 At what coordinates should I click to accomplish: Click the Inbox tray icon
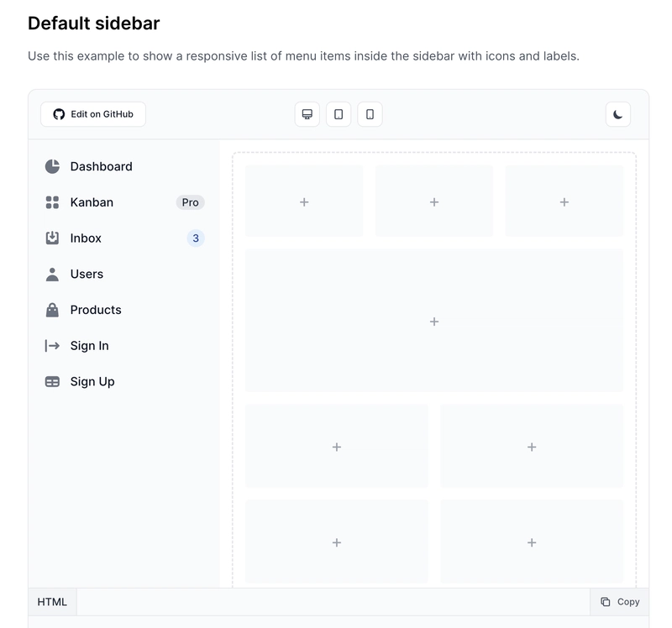point(52,238)
